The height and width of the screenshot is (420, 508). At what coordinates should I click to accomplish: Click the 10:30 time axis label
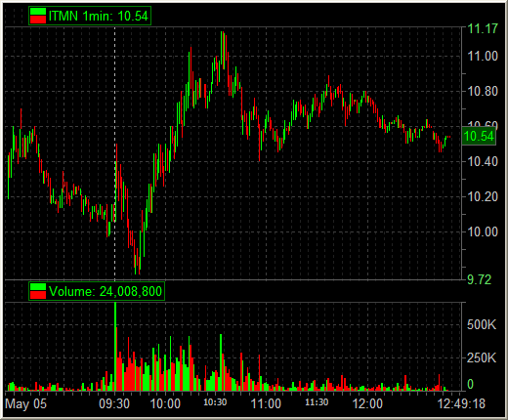(215, 402)
